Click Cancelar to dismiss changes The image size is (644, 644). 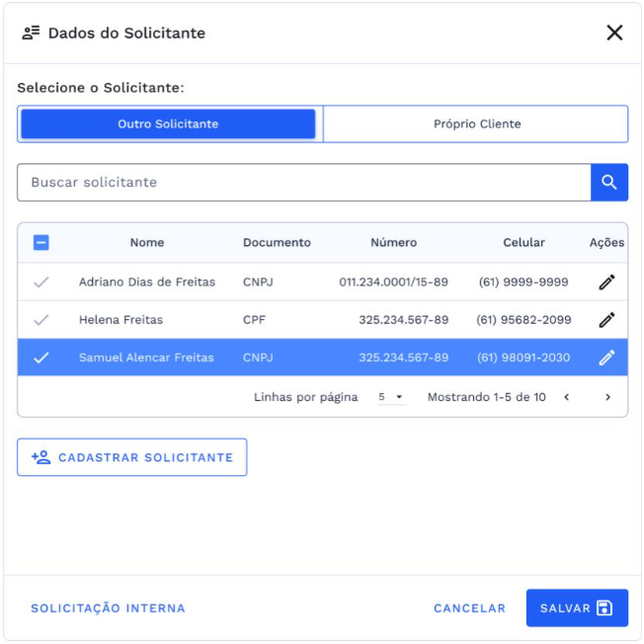click(x=469, y=608)
